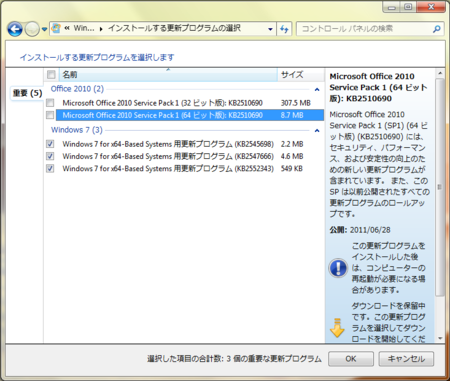
Task: Click the インストールする更新プログラムの選択 breadcrumb
Action: [x=174, y=28]
